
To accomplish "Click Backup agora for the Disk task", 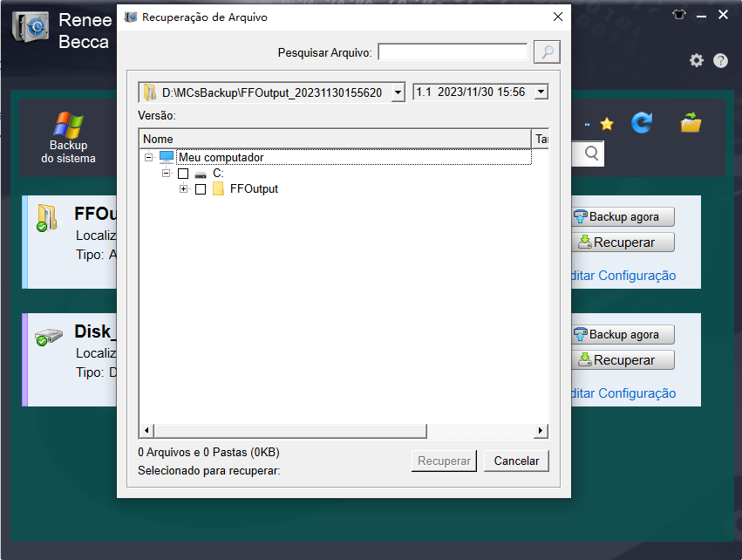I will click(623, 335).
